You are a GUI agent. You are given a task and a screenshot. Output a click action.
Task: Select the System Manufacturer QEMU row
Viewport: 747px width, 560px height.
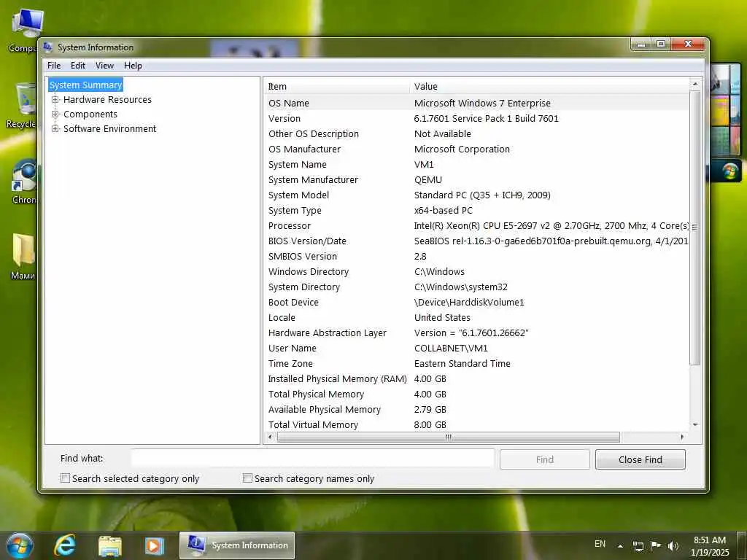click(476, 179)
